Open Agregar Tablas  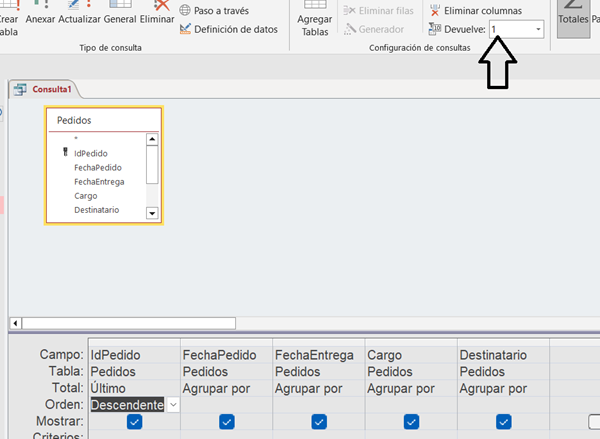point(315,19)
